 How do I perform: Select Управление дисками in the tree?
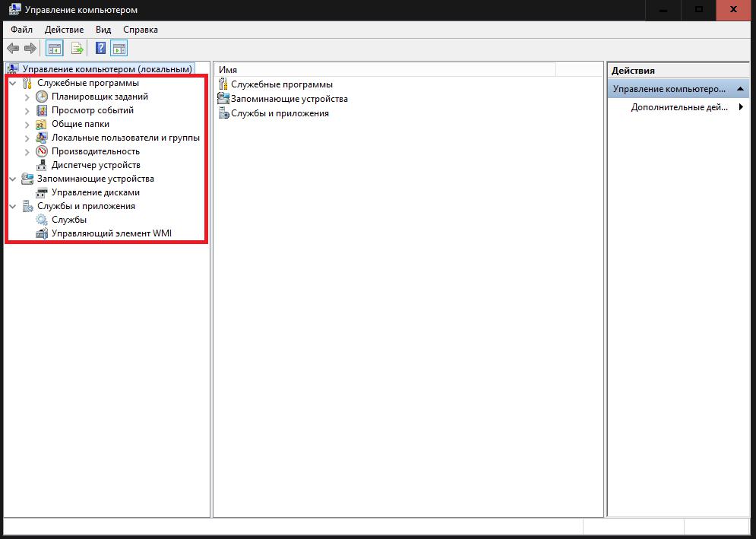[95, 192]
